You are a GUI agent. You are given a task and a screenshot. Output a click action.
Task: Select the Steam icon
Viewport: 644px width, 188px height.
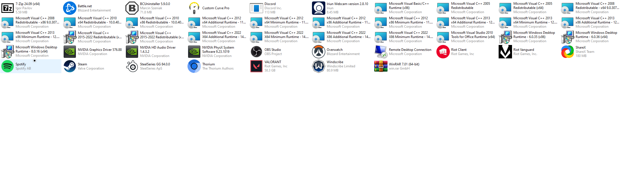pyautogui.click(x=70, y=66)
